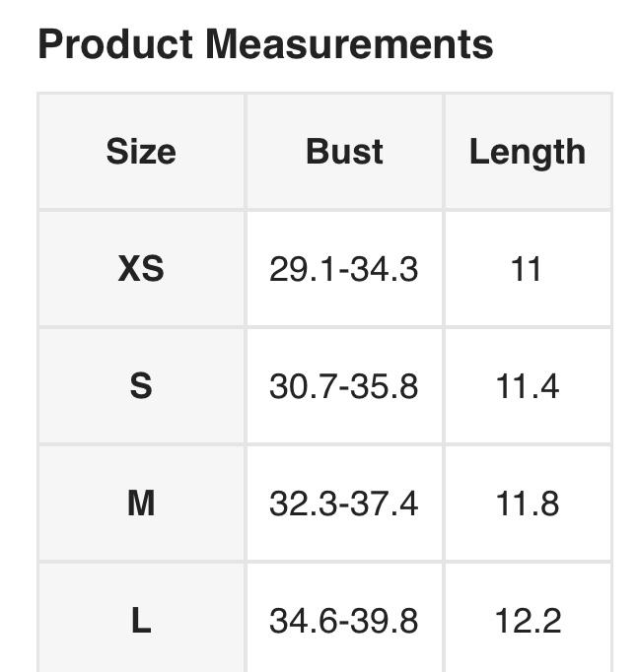Screen dimensions: 638x672
Task: Click the 35.8 upper bust value for S
Action: coord(386,386)
